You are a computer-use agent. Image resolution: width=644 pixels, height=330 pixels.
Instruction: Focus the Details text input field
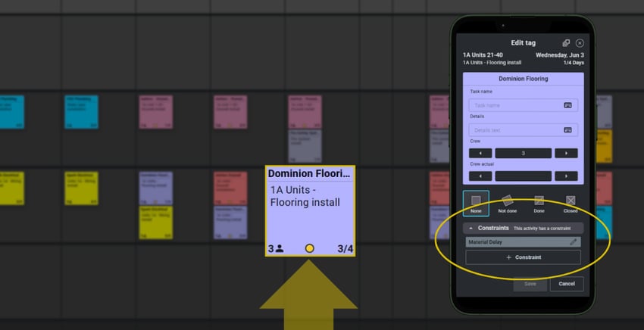pos(524,130)
